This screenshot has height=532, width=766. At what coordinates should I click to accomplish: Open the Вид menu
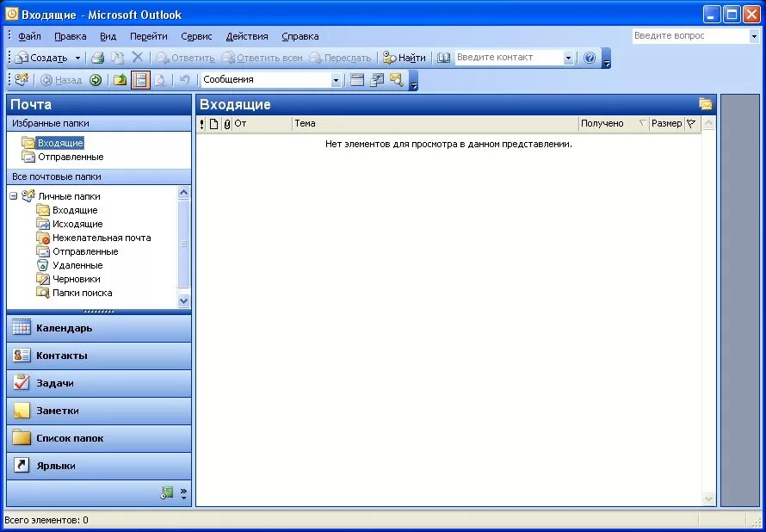(108, 36)
